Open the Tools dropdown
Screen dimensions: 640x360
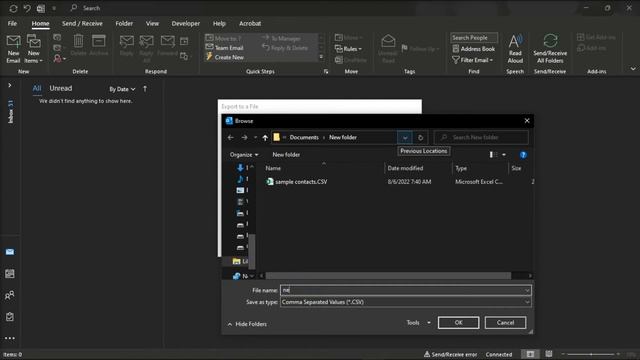[x=418, y=322]
